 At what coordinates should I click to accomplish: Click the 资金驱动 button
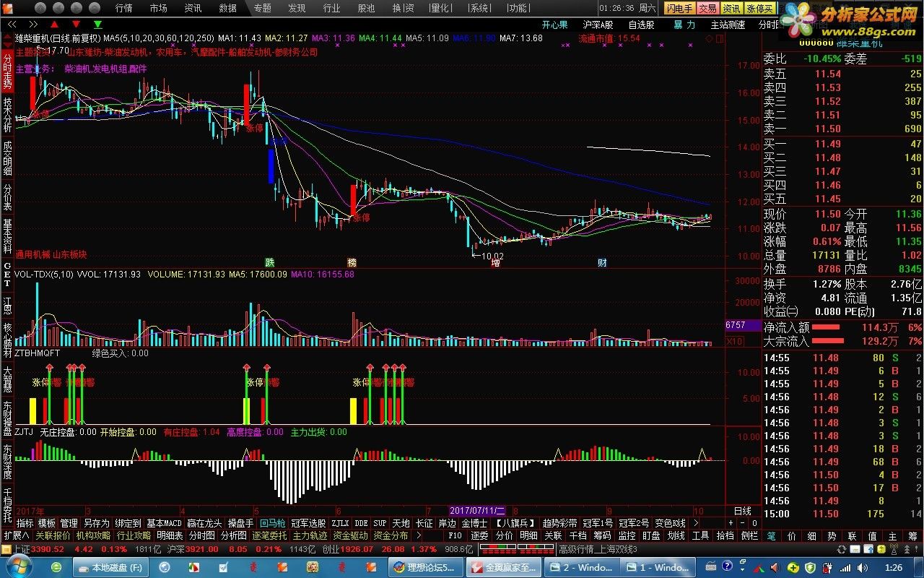pyautogui.click(x=350, y=535)
